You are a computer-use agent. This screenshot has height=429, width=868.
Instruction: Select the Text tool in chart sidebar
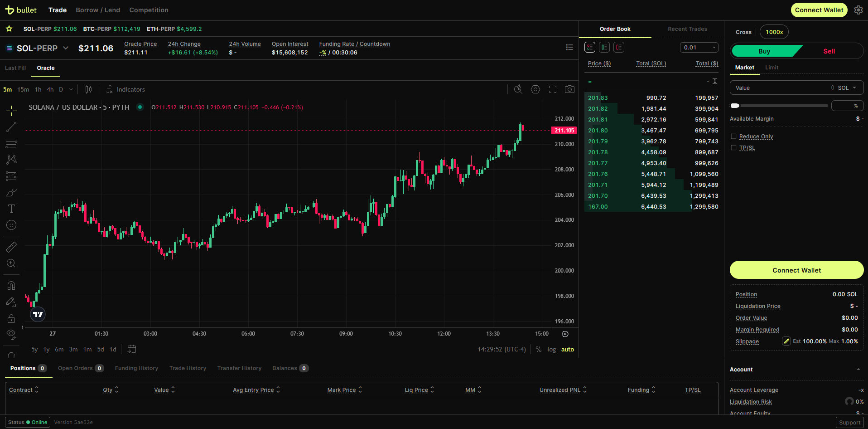[x=11, y=209]
